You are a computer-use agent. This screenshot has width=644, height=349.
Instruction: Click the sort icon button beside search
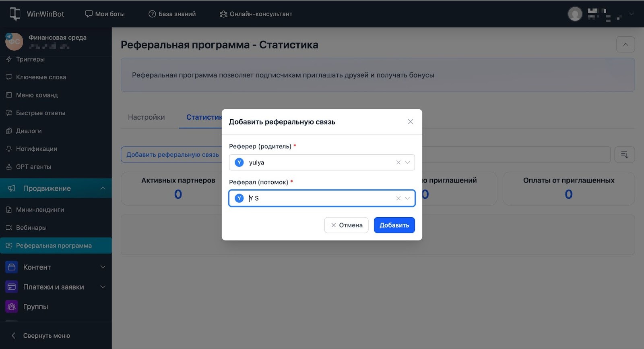tap(624, 155)
